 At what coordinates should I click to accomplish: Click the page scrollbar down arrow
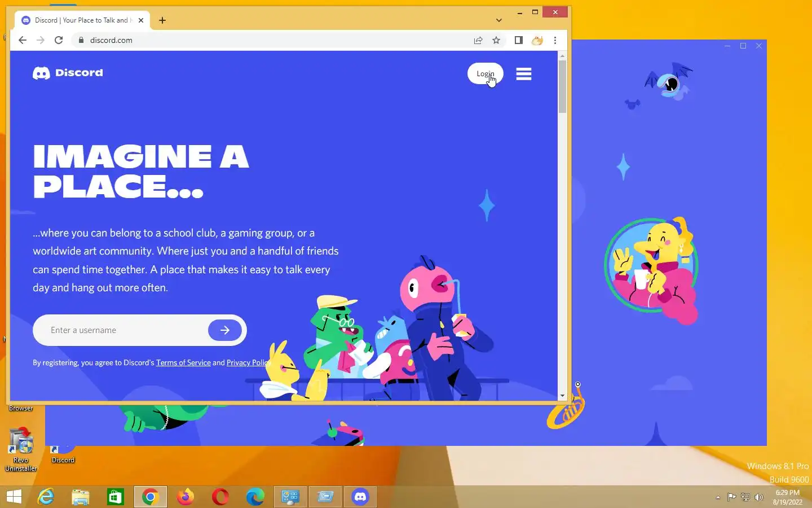pos(562,396)
